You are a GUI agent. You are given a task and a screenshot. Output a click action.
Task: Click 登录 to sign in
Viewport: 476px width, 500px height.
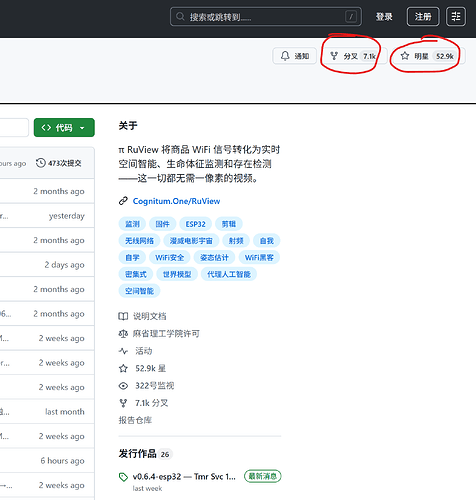(x=384, y=17)
